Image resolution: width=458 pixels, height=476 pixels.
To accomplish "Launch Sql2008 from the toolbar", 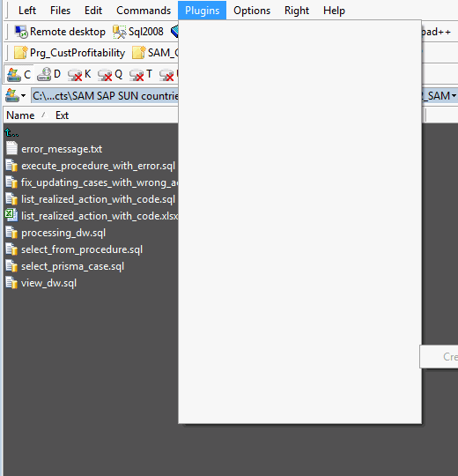I will [x=138, y=32].
